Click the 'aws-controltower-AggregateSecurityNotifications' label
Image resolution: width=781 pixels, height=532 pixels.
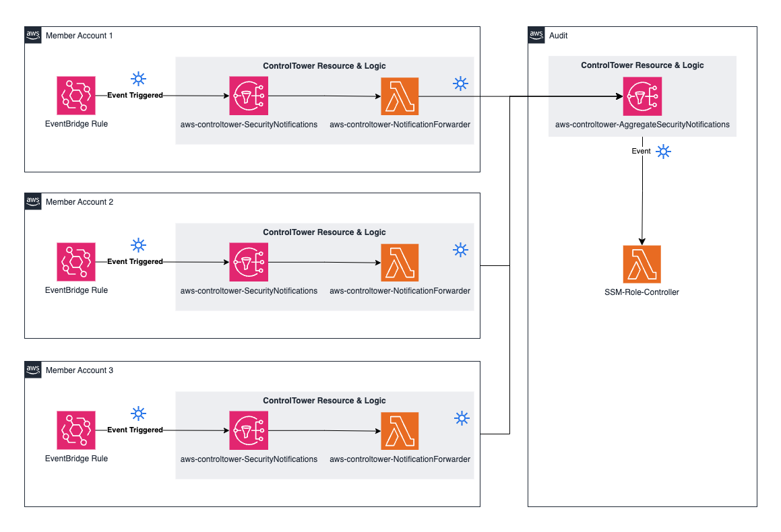tap(643, 125)
